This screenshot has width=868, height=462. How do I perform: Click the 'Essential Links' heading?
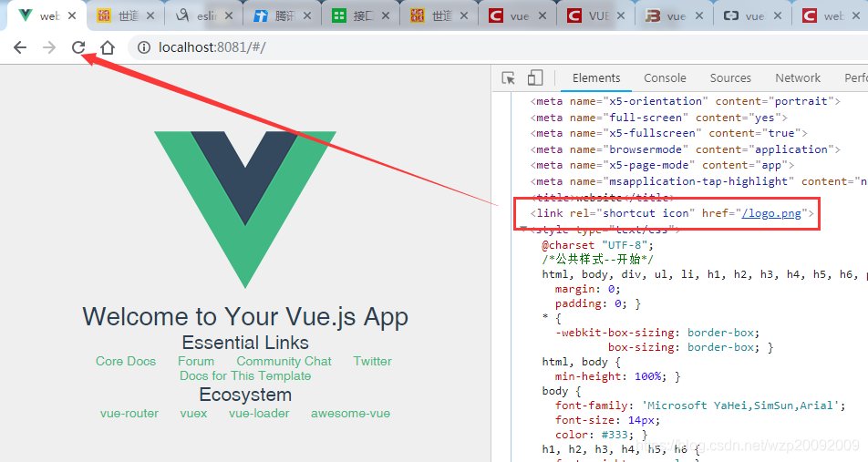coord(245,343)
